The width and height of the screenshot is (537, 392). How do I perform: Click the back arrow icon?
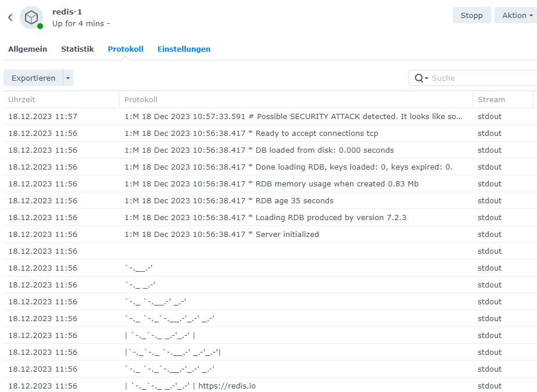[10, 17]
